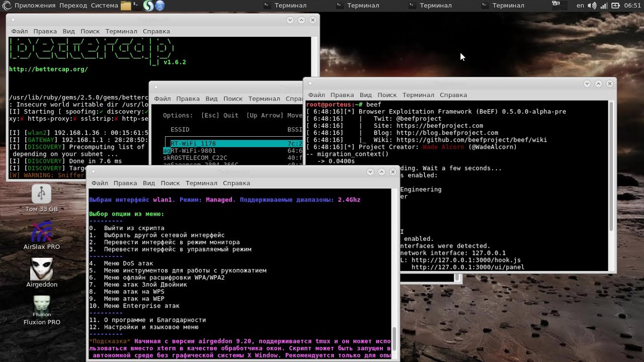644x362 pixels.
Task: Open Файл menu in the Wi-Fi list terminal
Action: point(163,99)
